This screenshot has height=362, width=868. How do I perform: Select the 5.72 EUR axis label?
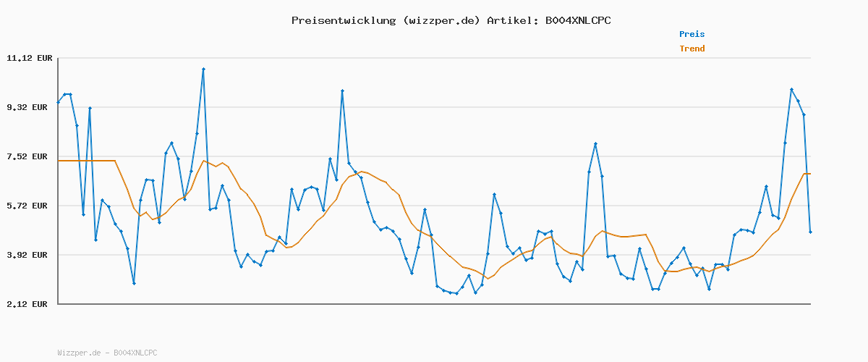click(29, 206)
